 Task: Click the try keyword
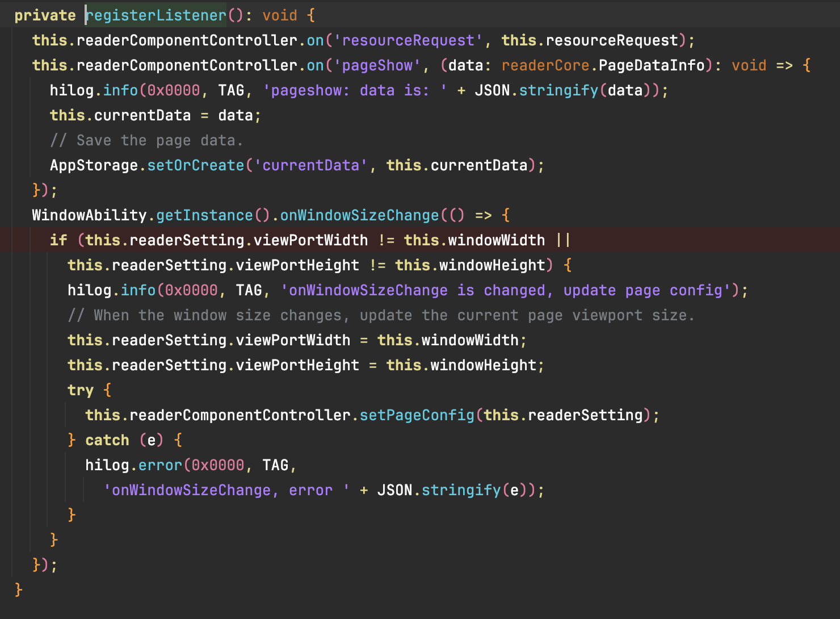click(80, 390)
